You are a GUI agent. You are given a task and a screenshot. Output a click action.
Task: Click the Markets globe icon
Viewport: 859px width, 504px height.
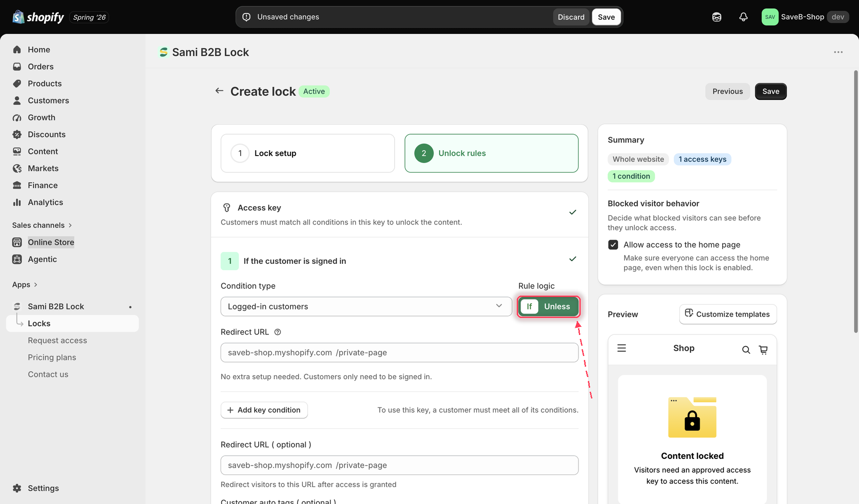tap(17, 169)
